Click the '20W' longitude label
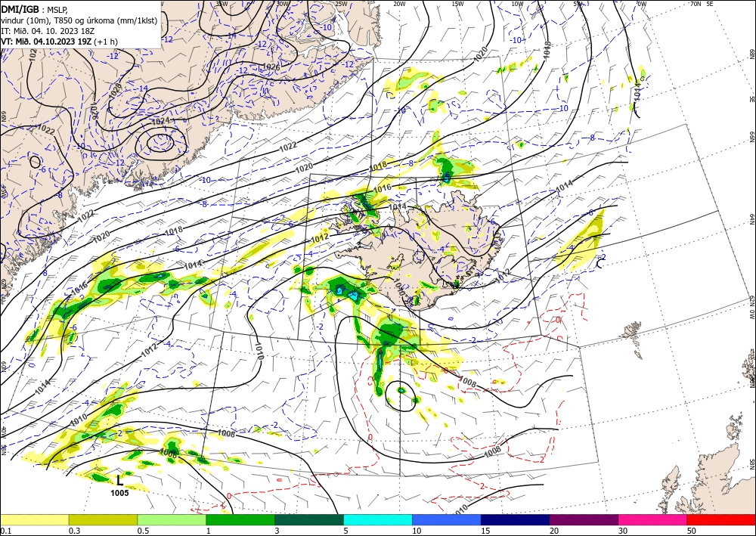Screen dimensions: 756x536 (x=399, y=4)
